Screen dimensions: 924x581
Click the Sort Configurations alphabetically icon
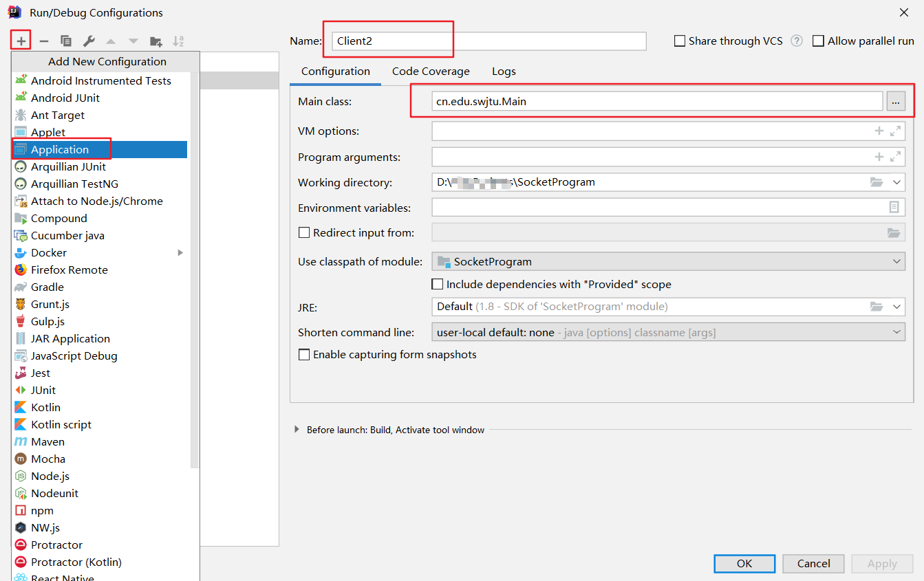pyautogui.click(x=178, y=41)
